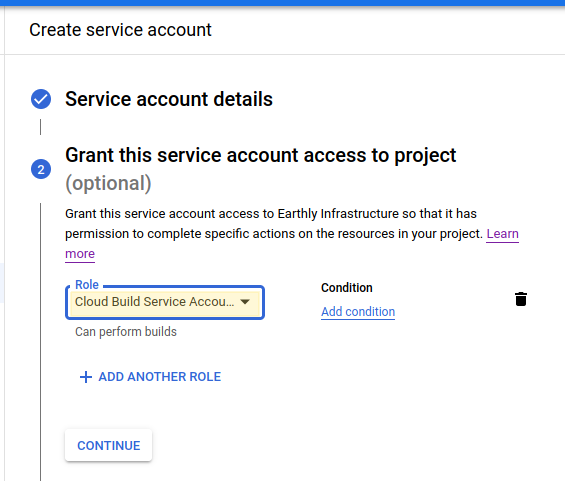Select the Grant this service account access heading
565x481 pixels.
261,156
